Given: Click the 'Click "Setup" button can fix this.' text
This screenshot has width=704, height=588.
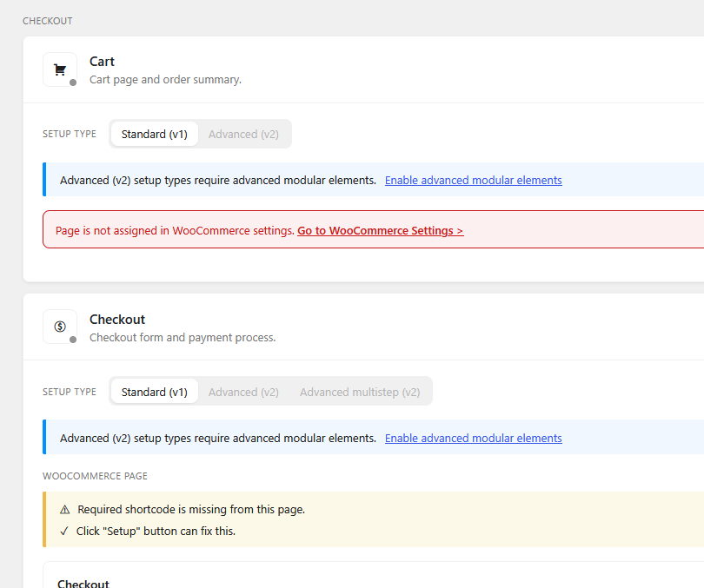Looking at the screenshot, I should (156, 531).
